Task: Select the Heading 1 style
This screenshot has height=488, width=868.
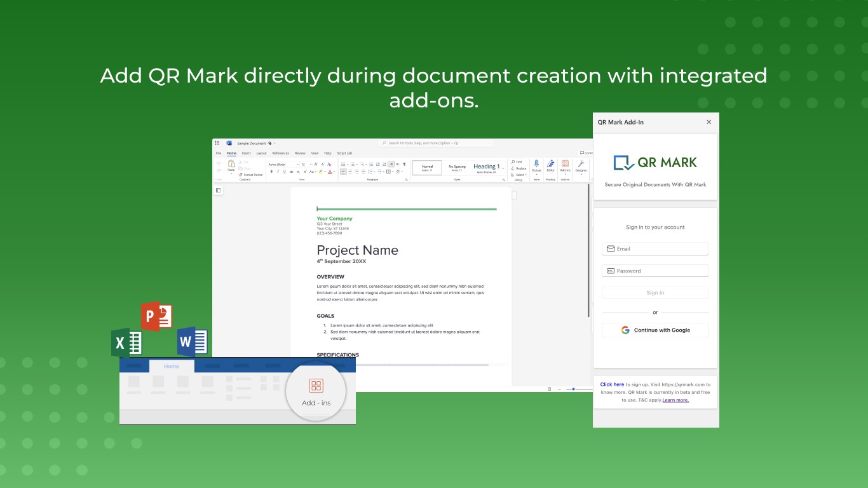Action: [x=487, y=168]
